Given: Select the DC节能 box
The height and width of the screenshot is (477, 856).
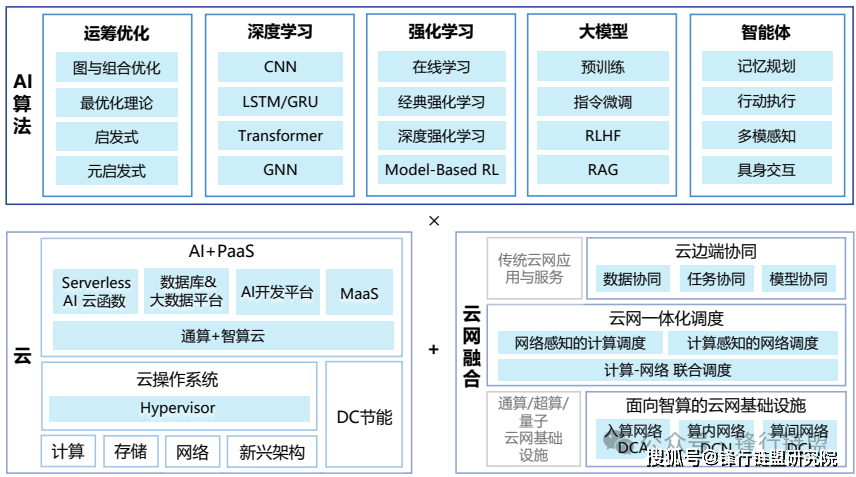Looking at the screenshot, I should [x=364, y=417].
